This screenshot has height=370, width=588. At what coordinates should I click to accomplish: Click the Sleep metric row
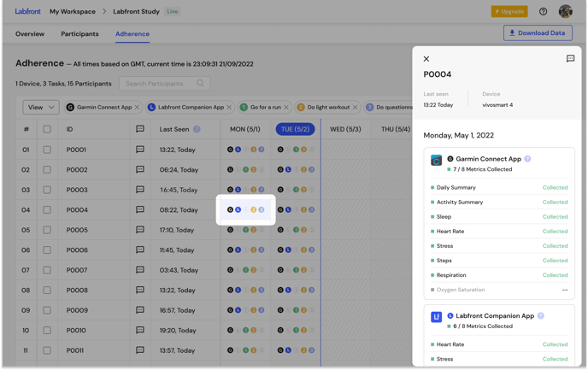[499, 217]
